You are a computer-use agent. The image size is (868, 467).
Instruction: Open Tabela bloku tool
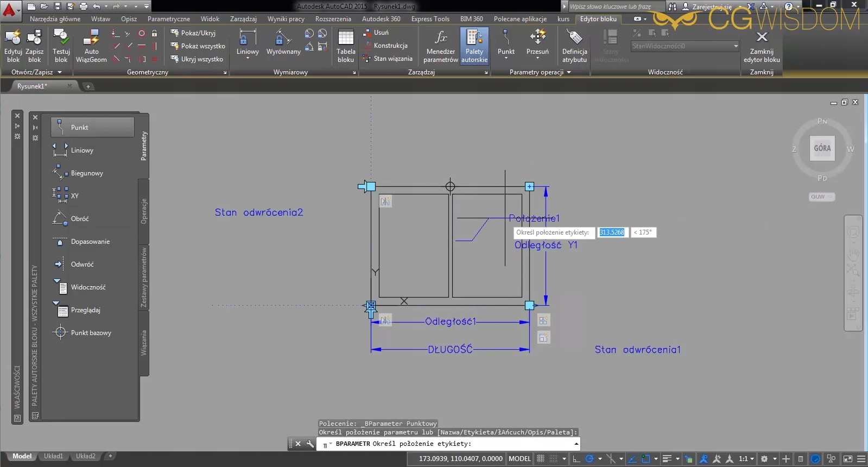click(345, 46)
